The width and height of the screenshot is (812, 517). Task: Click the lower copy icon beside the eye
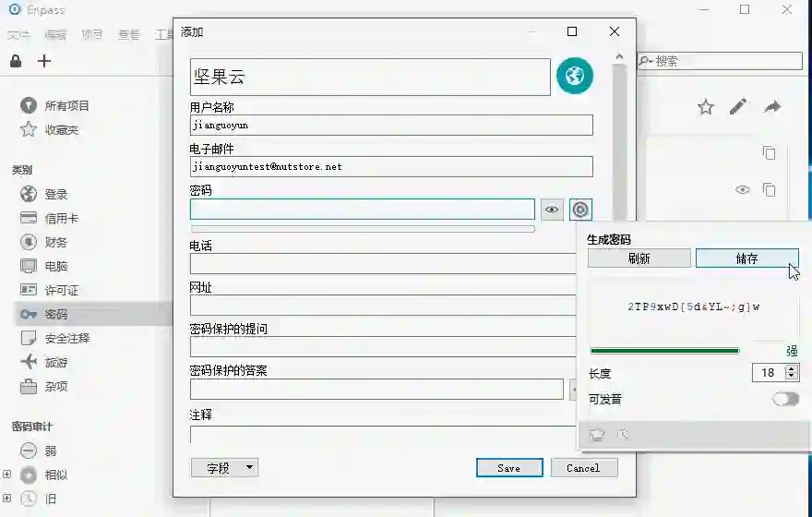[x=769, y=190]
